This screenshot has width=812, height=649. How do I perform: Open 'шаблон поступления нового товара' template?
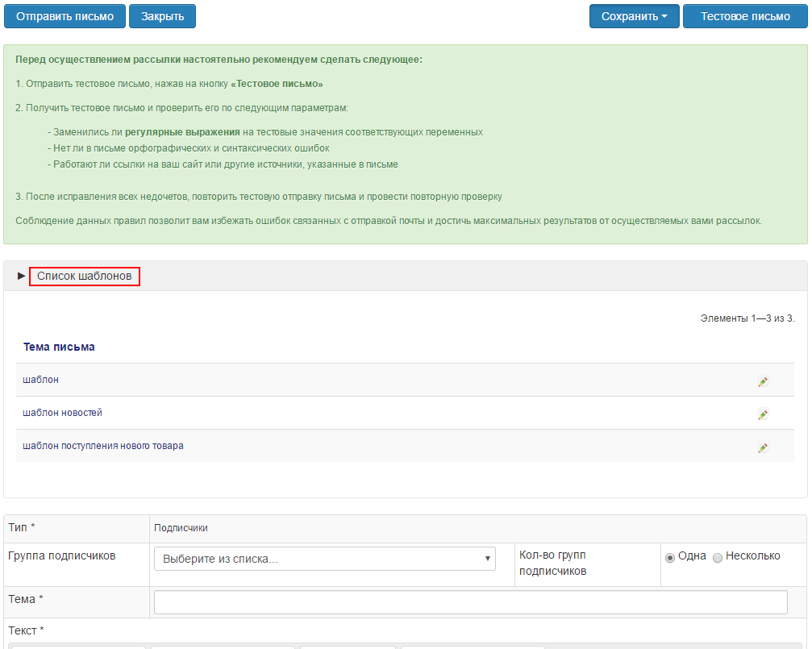(x=103, y=446)
